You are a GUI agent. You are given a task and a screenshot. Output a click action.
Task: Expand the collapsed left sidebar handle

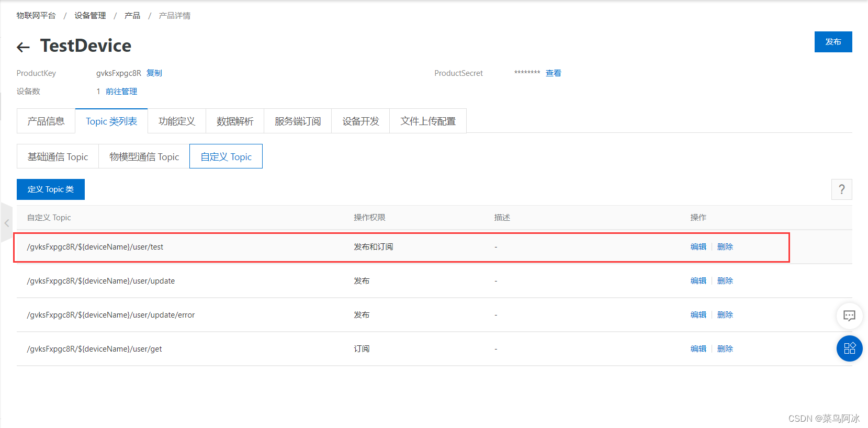click(6, 223)
